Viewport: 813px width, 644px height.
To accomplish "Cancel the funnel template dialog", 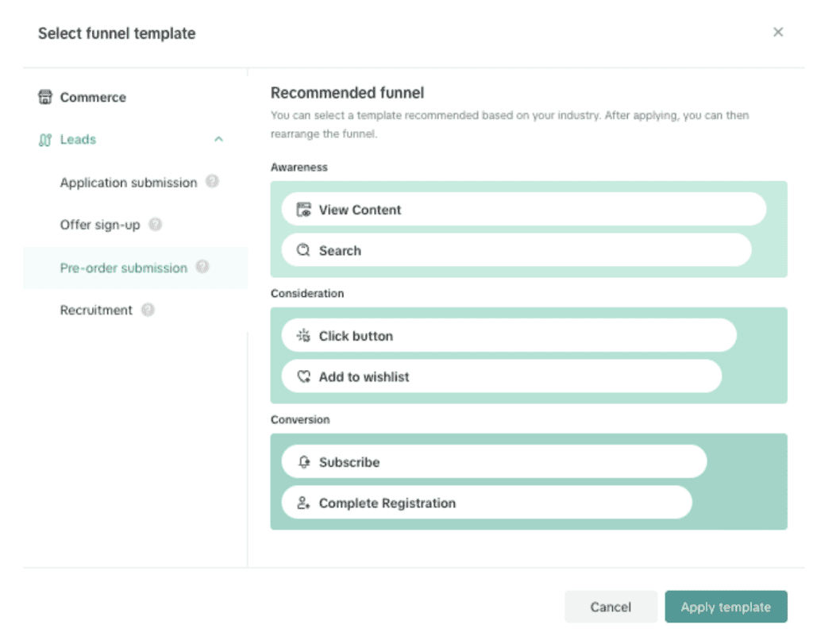I will (611, 607).
